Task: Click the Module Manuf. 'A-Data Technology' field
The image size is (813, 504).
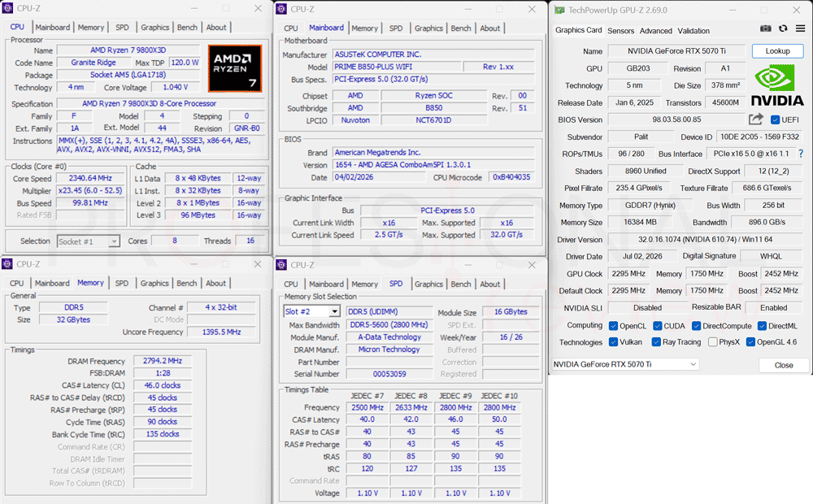Action: [389, 337]
